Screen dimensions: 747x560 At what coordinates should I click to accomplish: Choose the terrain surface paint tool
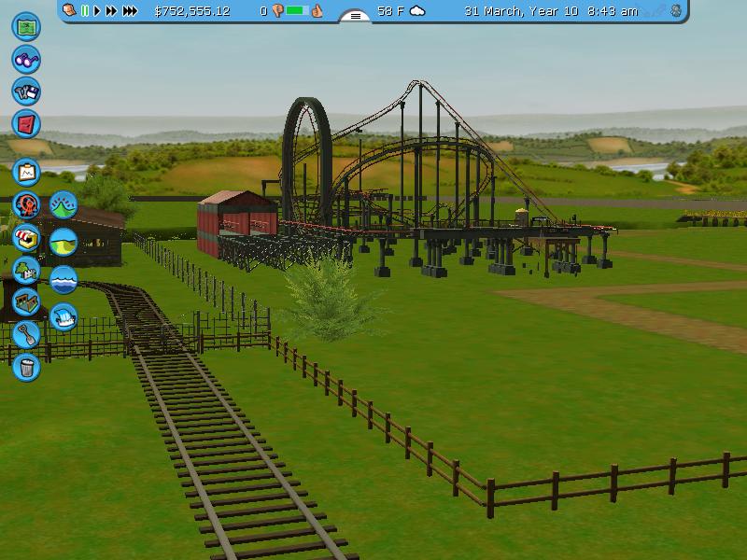[63, 242]
